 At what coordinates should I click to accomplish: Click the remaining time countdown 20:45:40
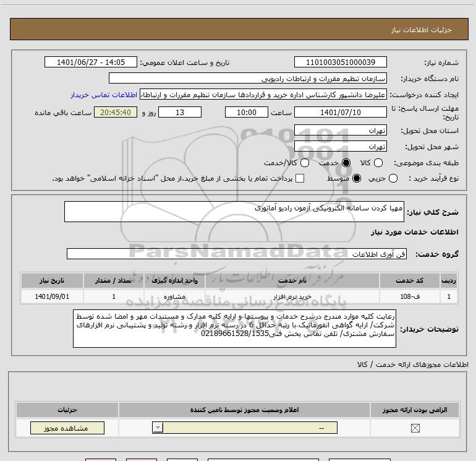point(116,112)
